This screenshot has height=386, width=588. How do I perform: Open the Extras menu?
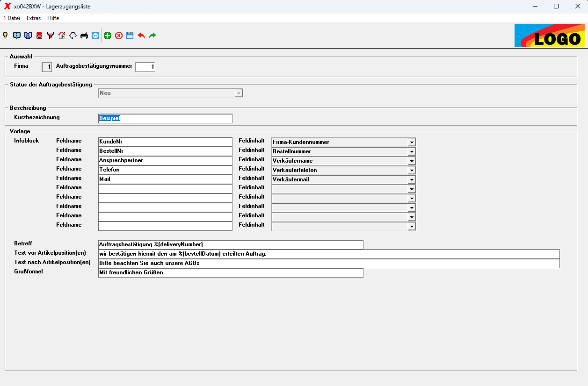(34, 18)
